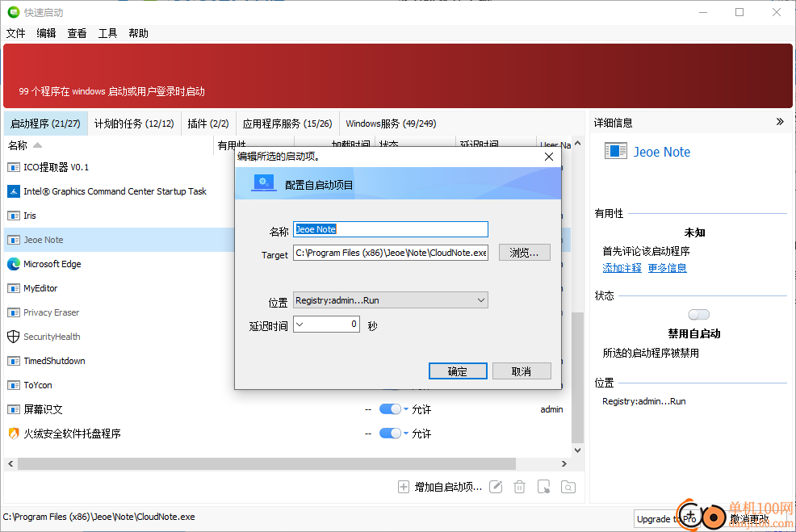Image resolution: width=796 pixels, height=532 pixels.
Task: Click the open file location folder-search icon
Action: point(568,487)
